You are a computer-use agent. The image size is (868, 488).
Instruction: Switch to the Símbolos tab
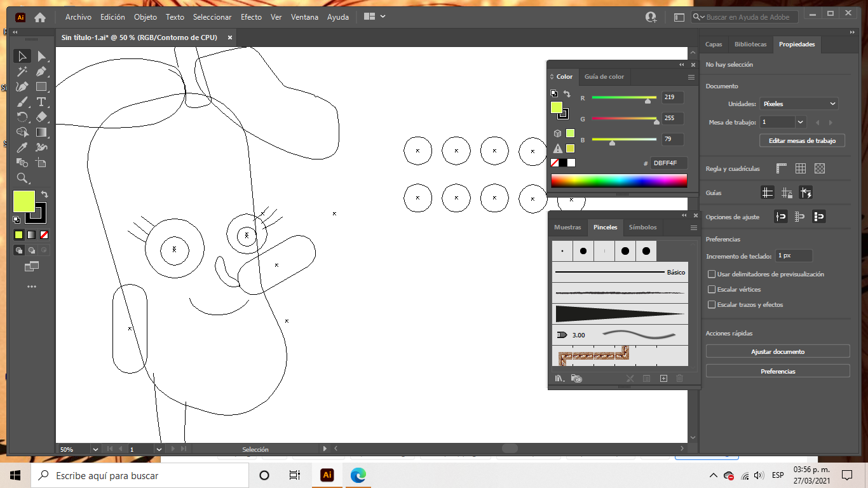click(x=642, y=227)
